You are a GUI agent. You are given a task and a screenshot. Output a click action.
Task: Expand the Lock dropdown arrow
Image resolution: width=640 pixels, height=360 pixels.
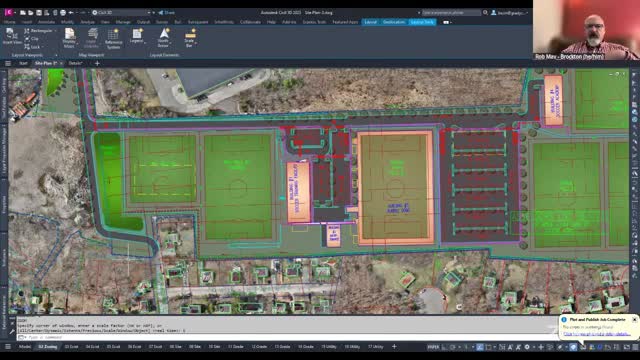(x=42, y=47)
